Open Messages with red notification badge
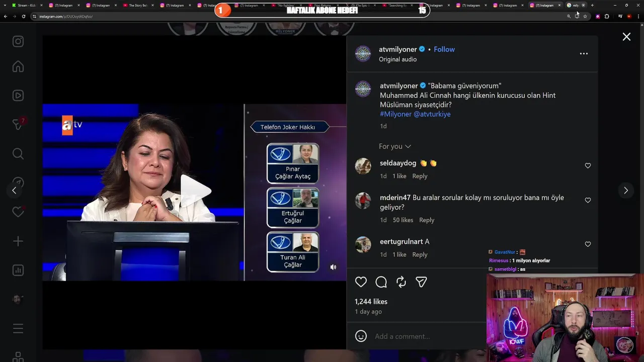Image resolution: width=644 pixels, height=362 pixels. coord(18,124)
